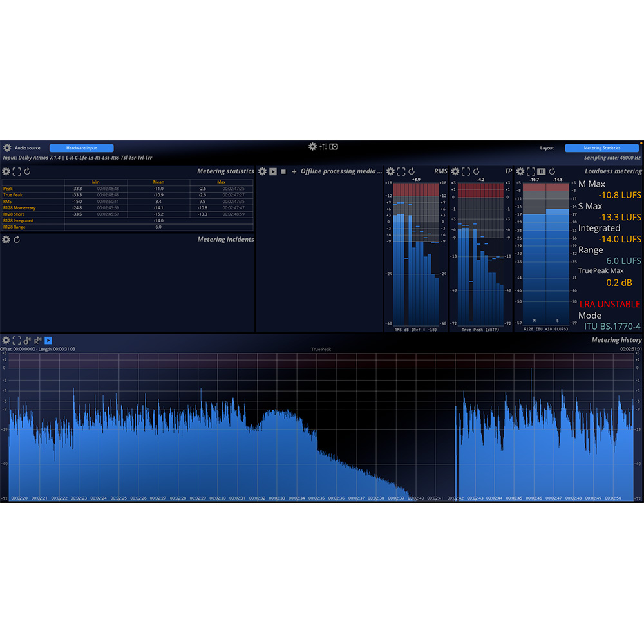Start offline processing with play button
644x644 pixels.
[273, 171]
